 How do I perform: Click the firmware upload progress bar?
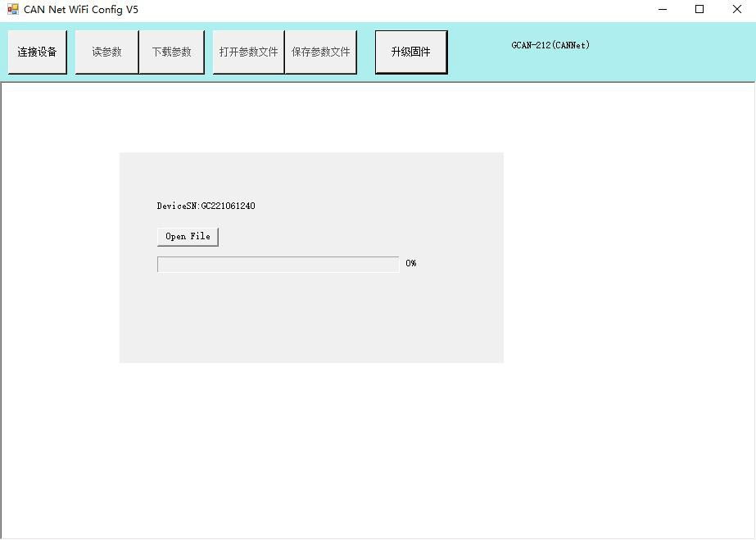pos(278,264)
